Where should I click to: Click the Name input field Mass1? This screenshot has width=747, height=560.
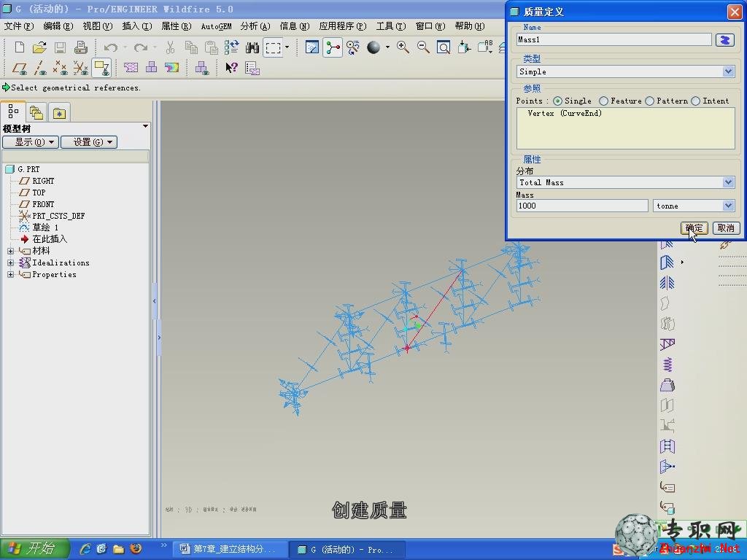pyautogui.click(x=614, y=40)
